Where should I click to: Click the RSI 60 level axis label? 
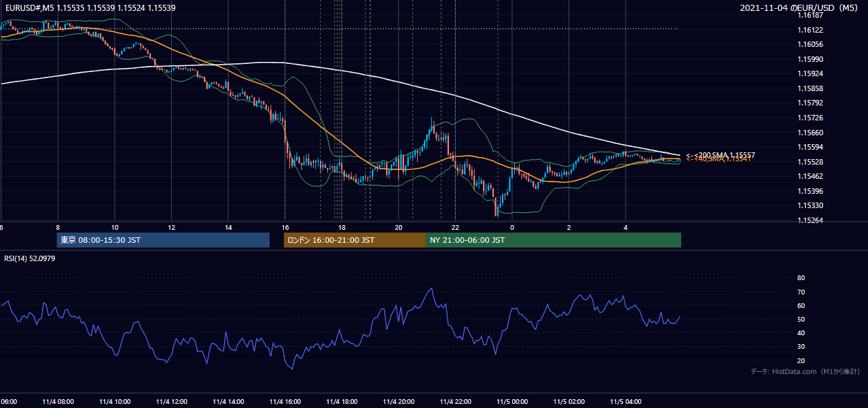(801, 305)
